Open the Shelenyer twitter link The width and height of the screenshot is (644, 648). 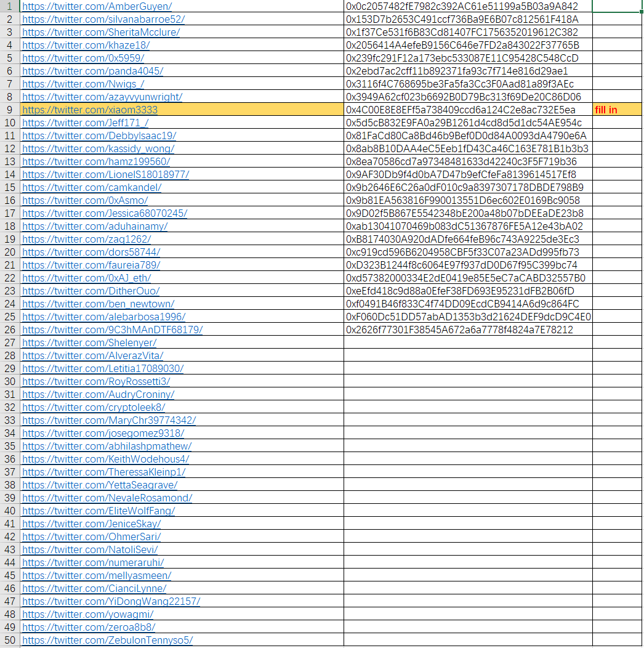(x=90, y=342)
